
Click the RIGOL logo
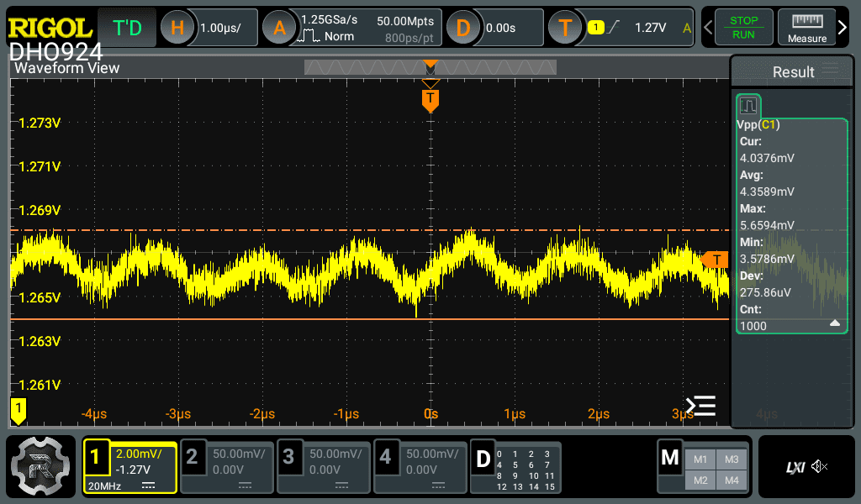[x=50, y=28]
